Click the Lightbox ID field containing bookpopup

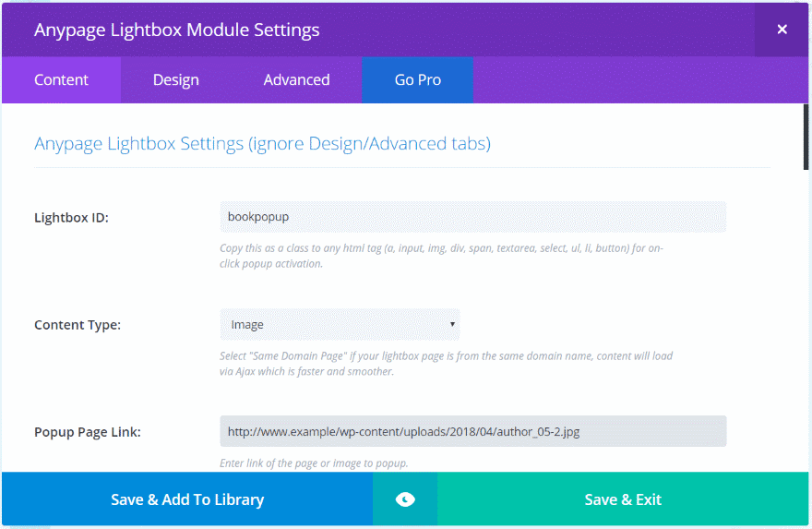(472, 217)
